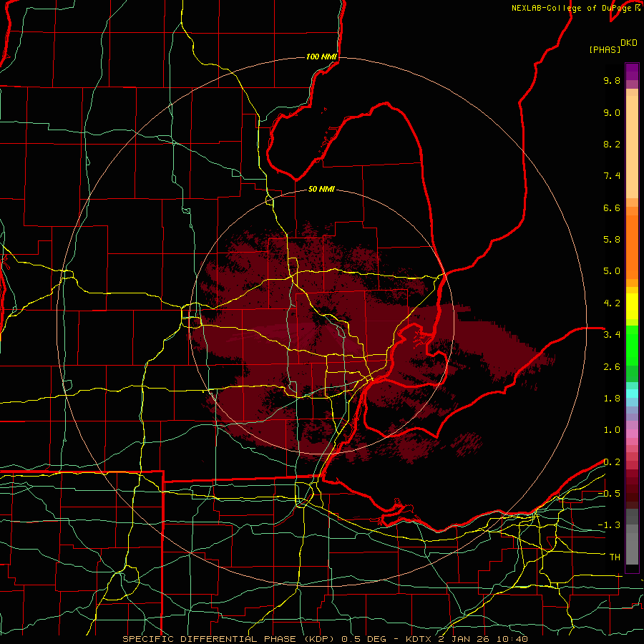644x644 pixels.
Task: Click the 50 NMI range ring label
Action: (x=321, y=189)
